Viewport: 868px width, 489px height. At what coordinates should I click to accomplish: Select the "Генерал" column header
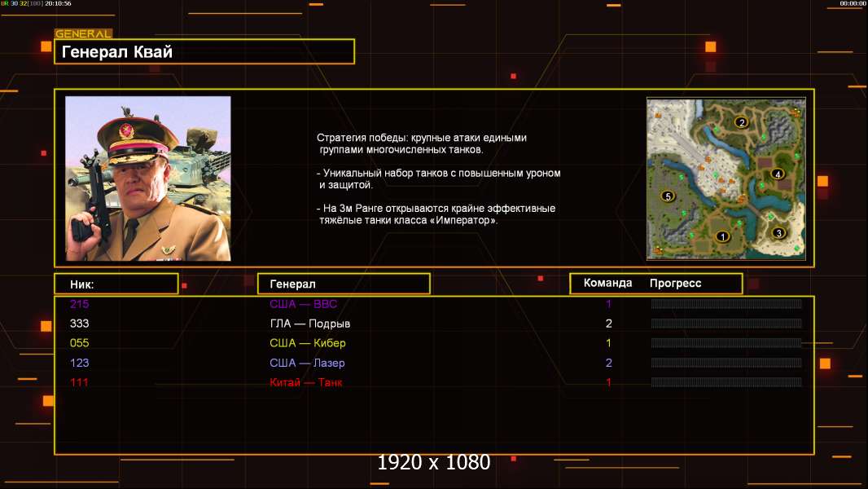tap(343, 284)
